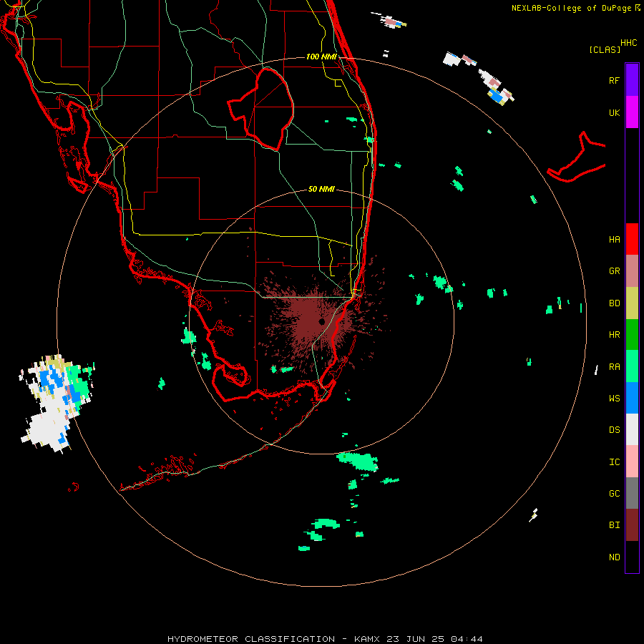Click the 'BD' legend label
The width and height of the screenshot is (644, 644).
[614, 303]
